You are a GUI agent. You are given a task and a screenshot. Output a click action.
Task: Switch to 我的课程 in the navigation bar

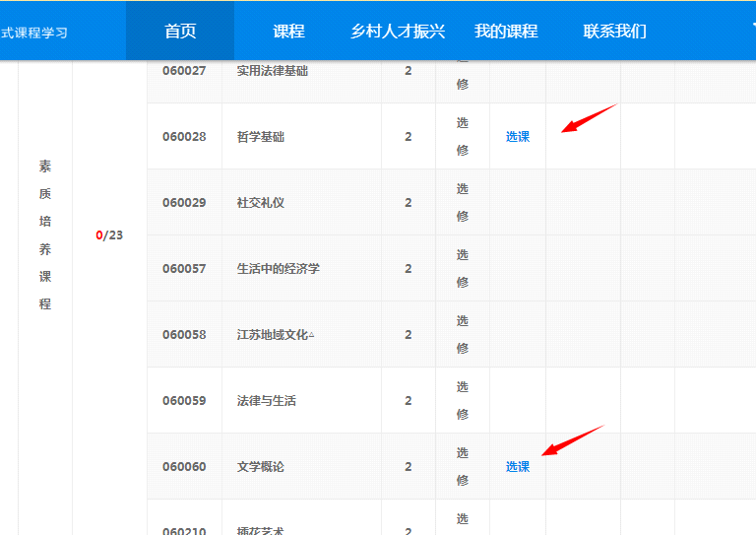pos(506,31)
